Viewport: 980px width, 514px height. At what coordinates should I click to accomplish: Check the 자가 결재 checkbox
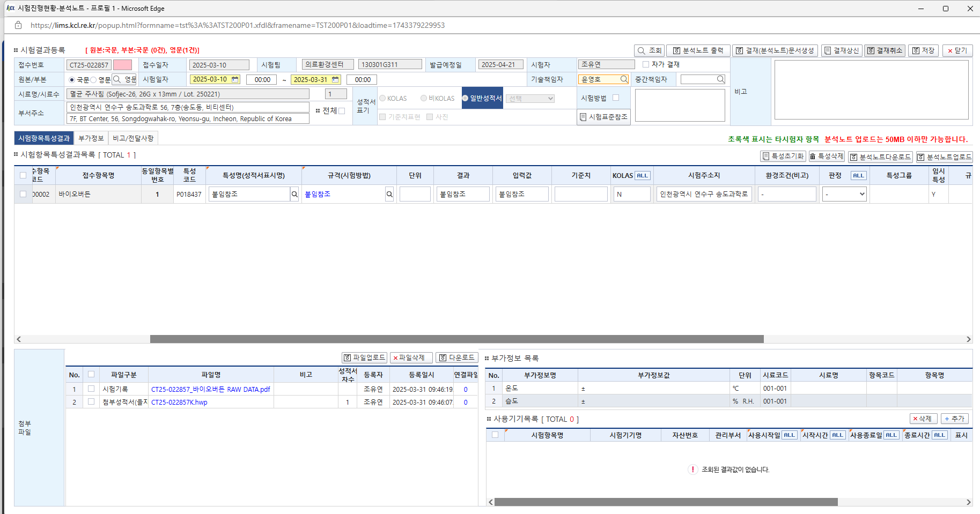646,64
